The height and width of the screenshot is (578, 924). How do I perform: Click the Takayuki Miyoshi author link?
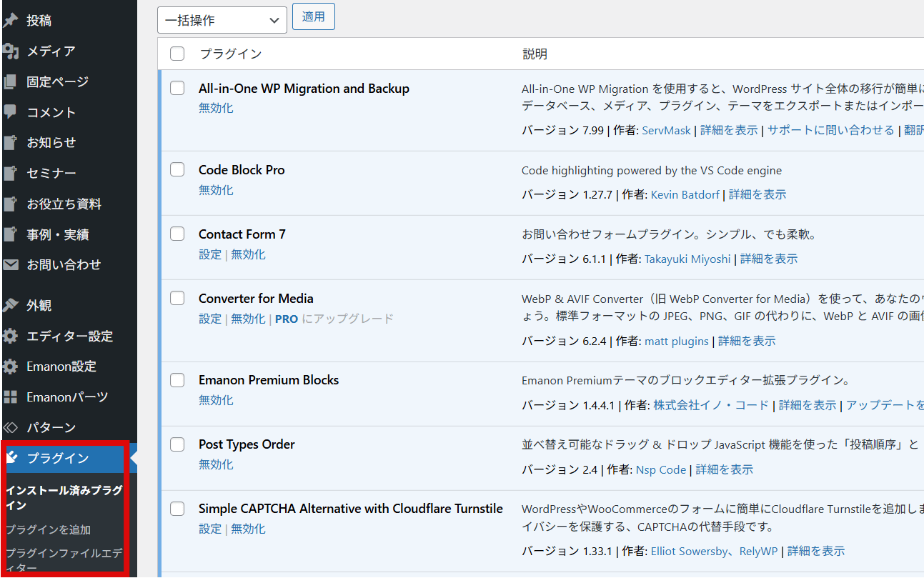click(x=687, y=259)
